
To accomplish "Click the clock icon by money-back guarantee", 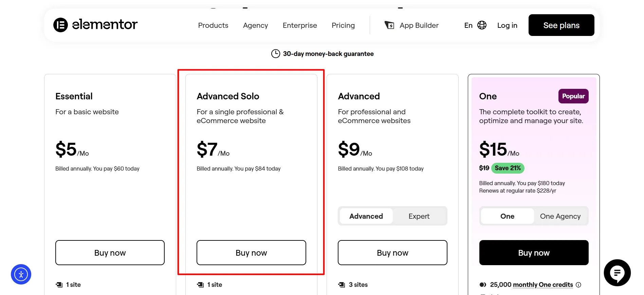I will tap(276, 54).
